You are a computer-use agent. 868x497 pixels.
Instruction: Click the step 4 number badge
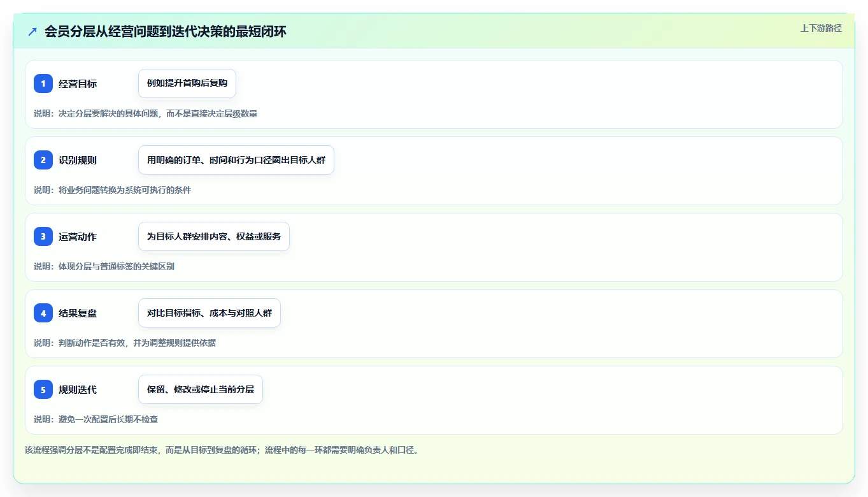pyautogui.click(x=43, y=313)
